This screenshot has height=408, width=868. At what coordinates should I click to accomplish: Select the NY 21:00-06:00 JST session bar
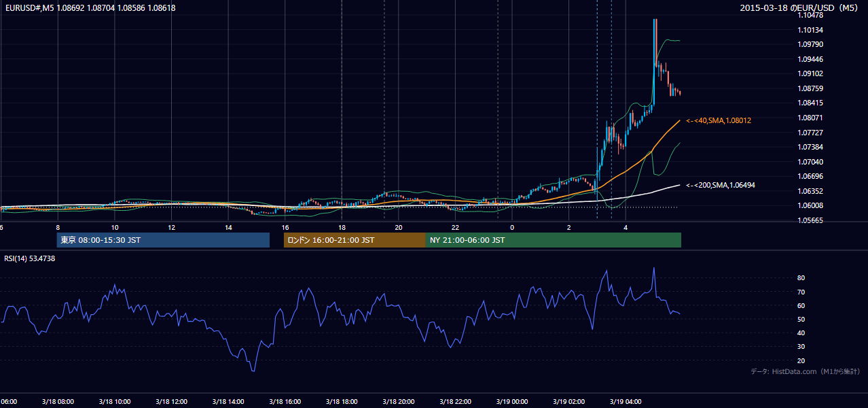pyautogui.click(x=554, y=240)
